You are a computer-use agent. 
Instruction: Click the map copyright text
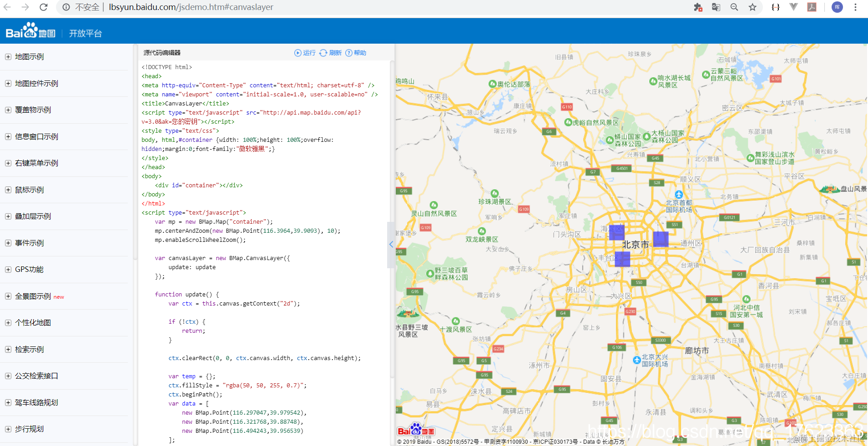(511, 441)
